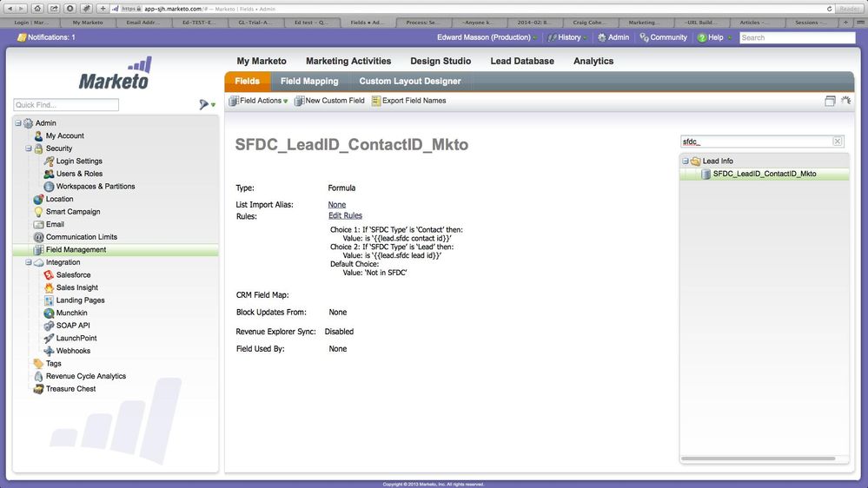The width and height of the screenshot is (868, 488).
Task: Click Notifications: 1 in top bar
Action: (x=47, y=37)
